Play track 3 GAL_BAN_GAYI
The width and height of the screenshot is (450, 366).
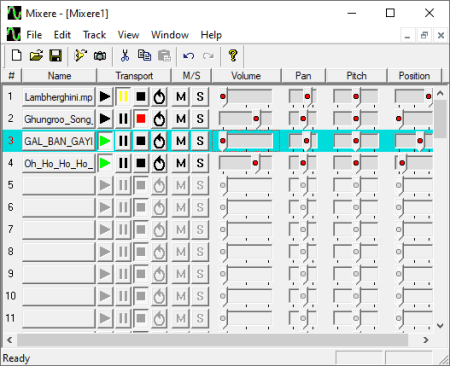(105, 141)
